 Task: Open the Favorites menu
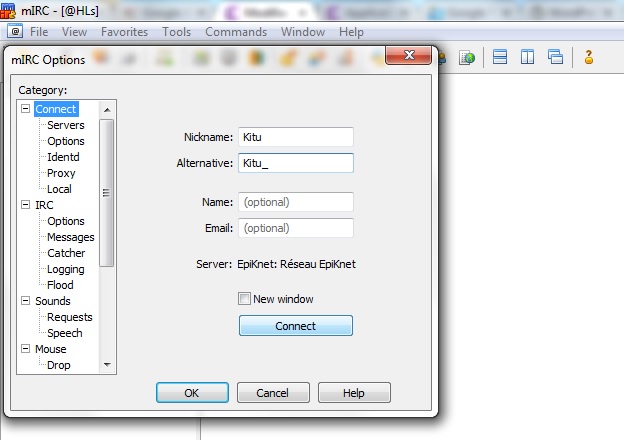click(x=124, y=32)
